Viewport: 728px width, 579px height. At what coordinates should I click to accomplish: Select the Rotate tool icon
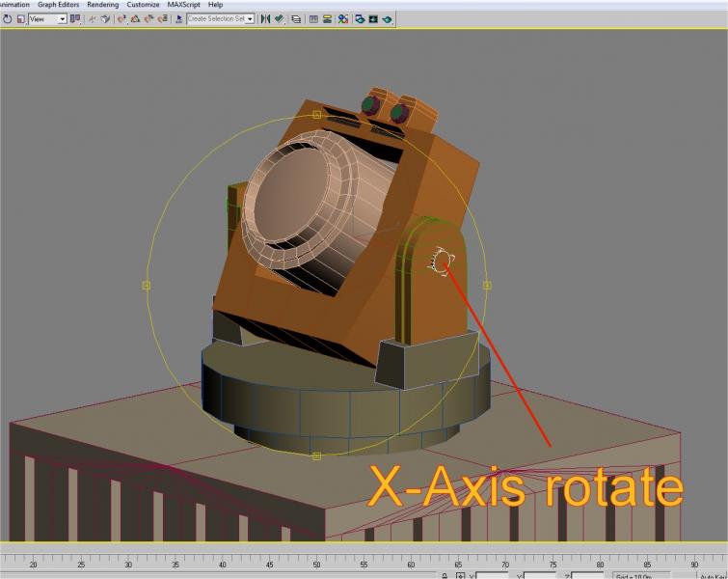[7, 19]
